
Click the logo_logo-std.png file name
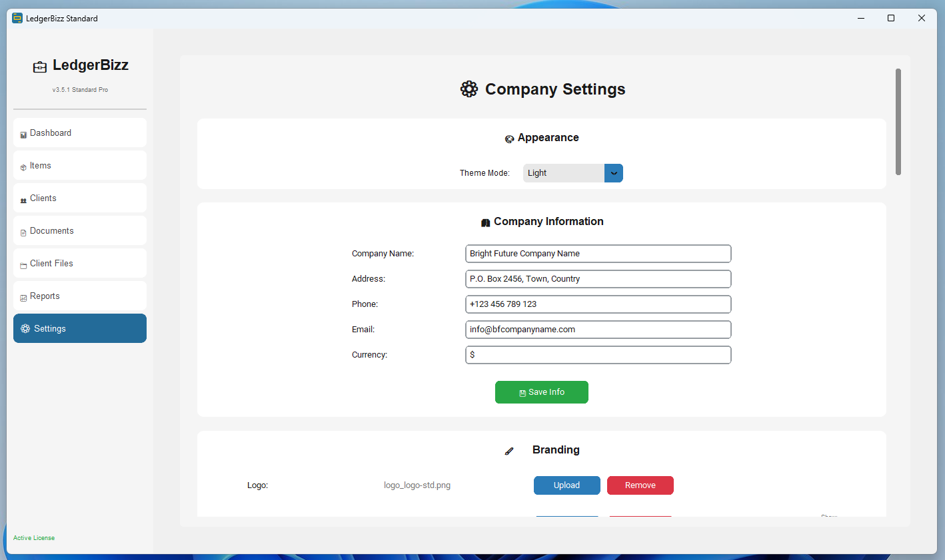tap(417, 485)
